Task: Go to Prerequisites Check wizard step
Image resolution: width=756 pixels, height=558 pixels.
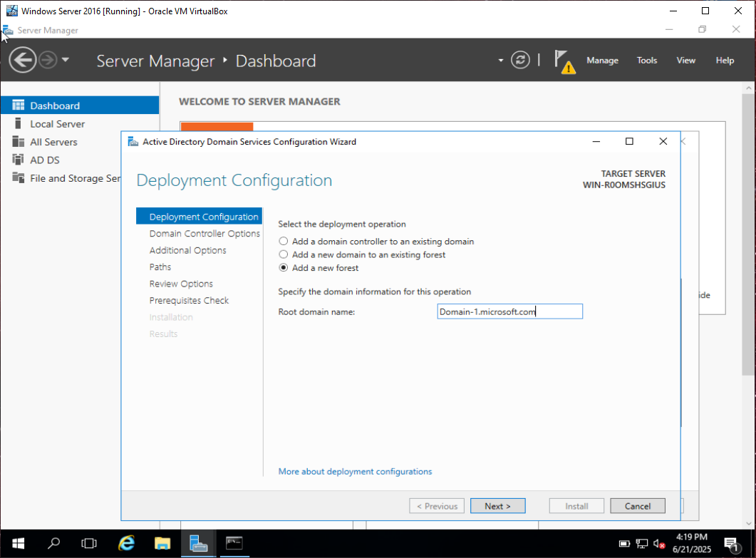Action: (x=189, y=301)
